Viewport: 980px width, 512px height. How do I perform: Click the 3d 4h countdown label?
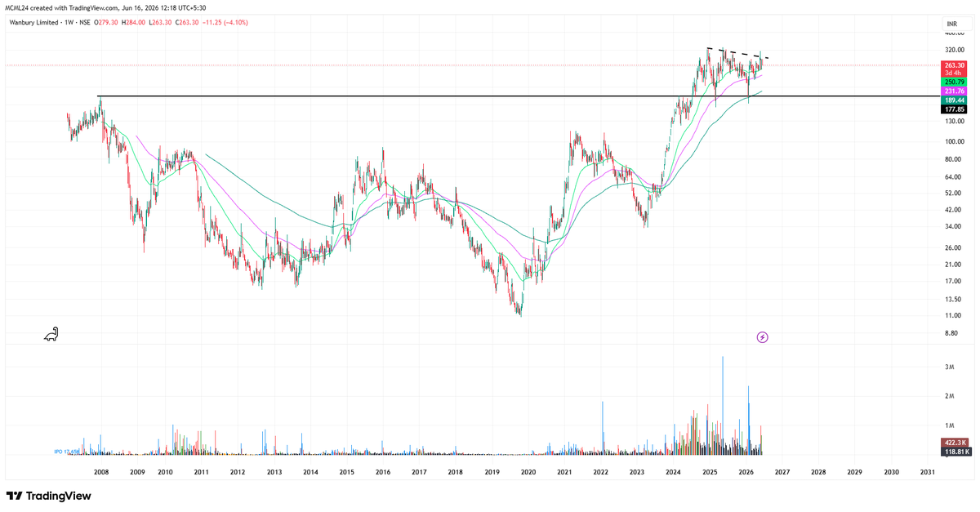point(954,73)
